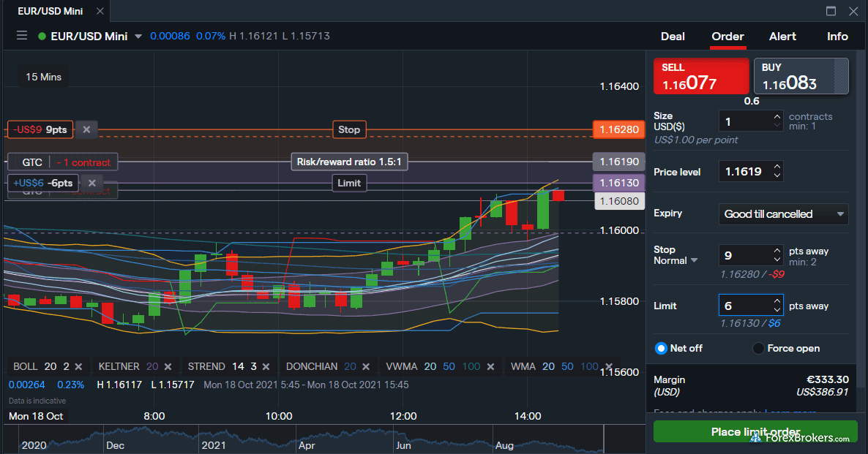The image size is (868, 454).
Task: Click the 15 Mins timeframe selector
Action: 44,77
